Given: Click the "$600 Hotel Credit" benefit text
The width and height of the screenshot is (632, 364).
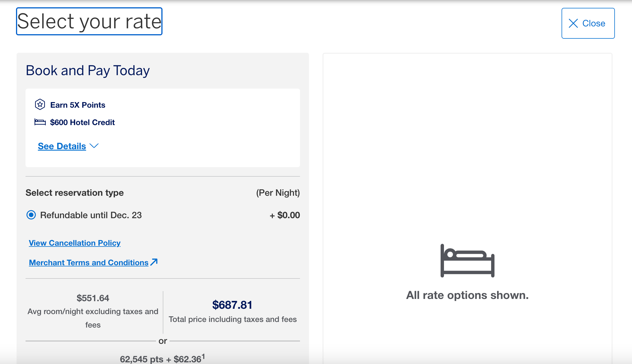Looking at the screenshot, I should click(82, 122).
